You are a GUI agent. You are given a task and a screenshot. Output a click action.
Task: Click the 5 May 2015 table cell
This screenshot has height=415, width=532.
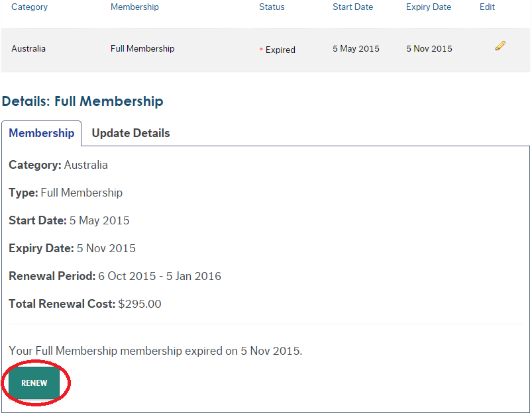pyautogui.click(x=356, y=49)
